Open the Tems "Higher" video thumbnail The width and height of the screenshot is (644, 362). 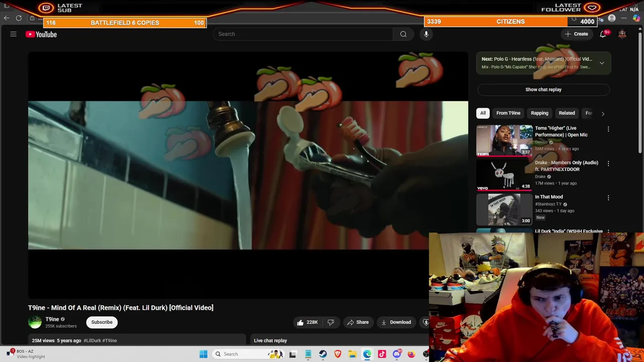pos(504,140)
